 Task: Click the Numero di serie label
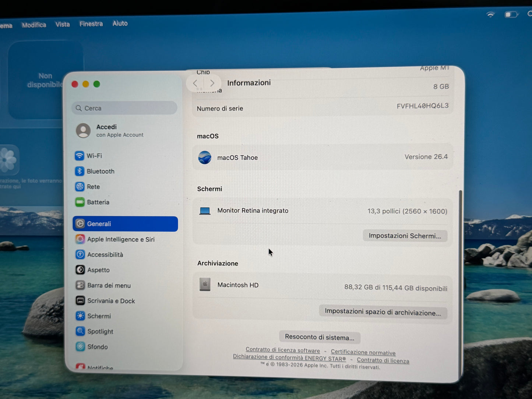220,109
